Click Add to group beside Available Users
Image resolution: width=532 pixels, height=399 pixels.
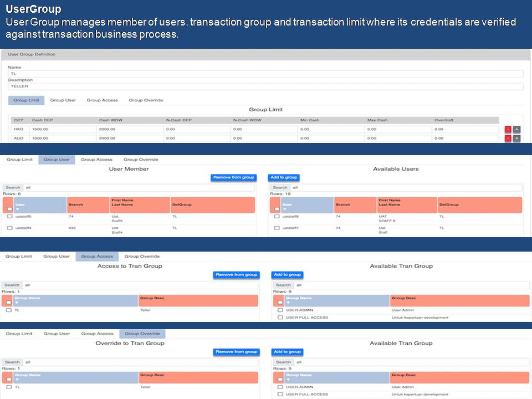(284, 177)
